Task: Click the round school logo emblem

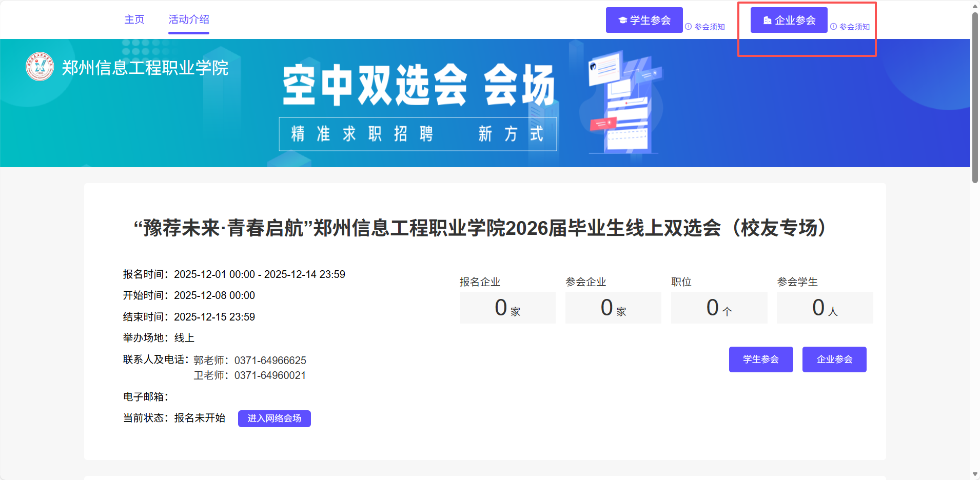Action: (40, 67)
